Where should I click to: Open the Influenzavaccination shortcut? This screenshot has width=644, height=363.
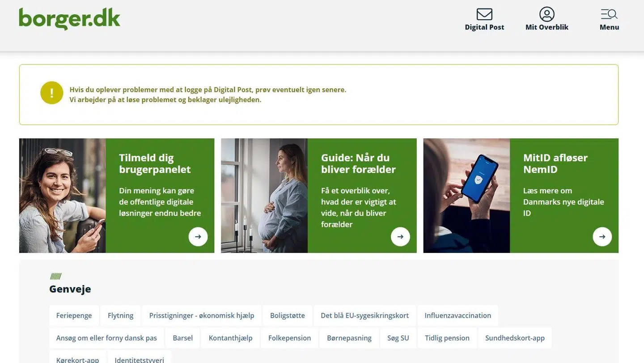coord(458,316)
